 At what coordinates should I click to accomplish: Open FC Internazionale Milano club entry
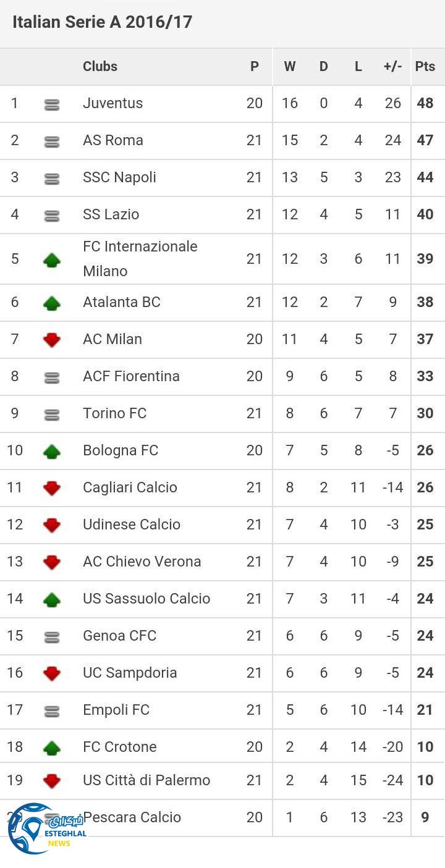[x=140, y=258]
